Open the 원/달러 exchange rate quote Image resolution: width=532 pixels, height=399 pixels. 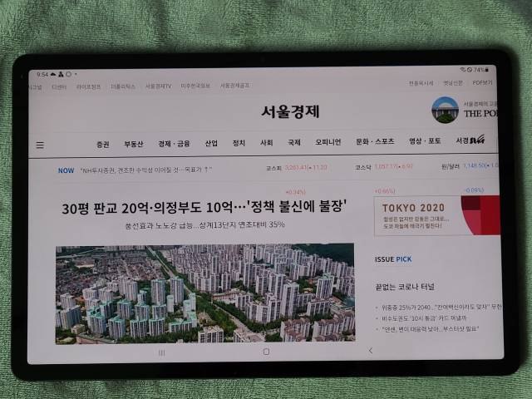pyautogui.click(x=470, y=166)
